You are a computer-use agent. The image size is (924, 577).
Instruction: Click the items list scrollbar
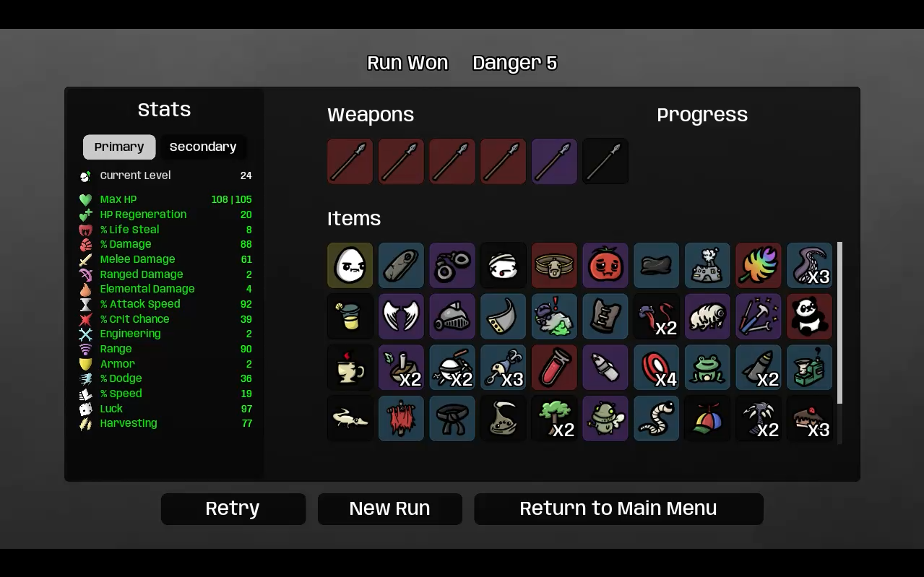pos(839,323)
